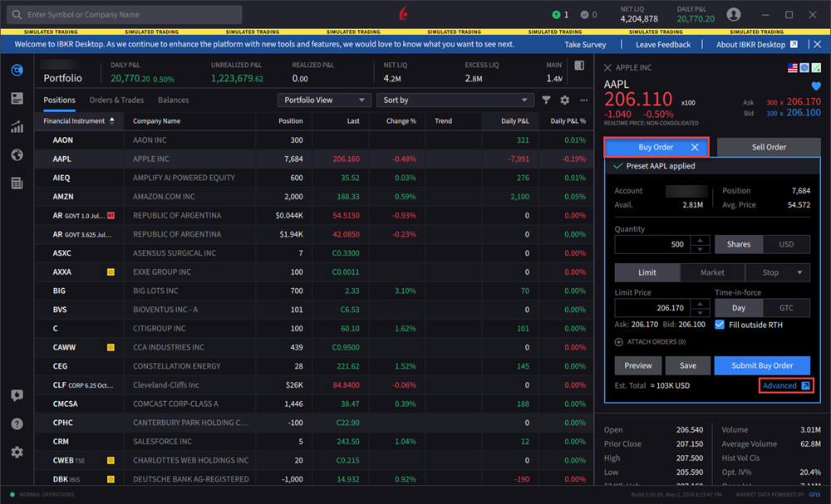Select the Buy Order tab

tap(656, 147)
